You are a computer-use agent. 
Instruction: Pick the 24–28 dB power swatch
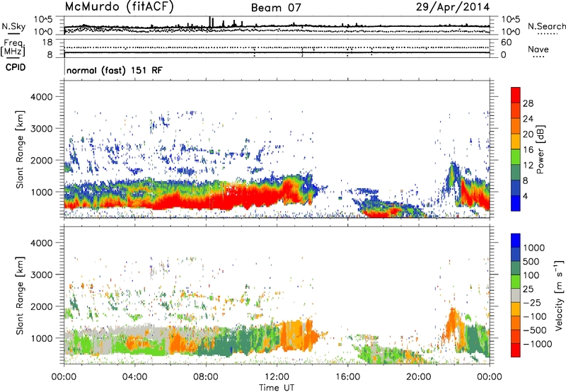pyautogui.click(x=516, y=111)
